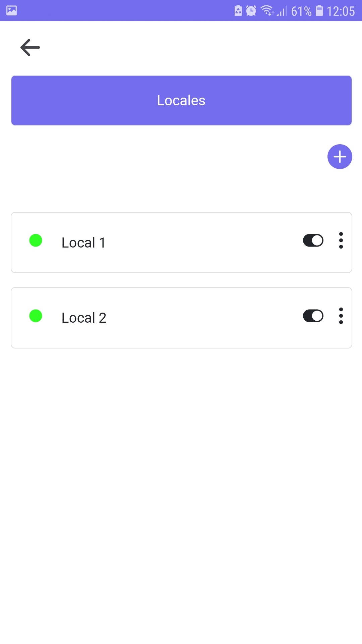Image resolution: width=362 pixels, height=644 pixels.
Task: Tap the back arrow icon
Action: tap(30, 47)
